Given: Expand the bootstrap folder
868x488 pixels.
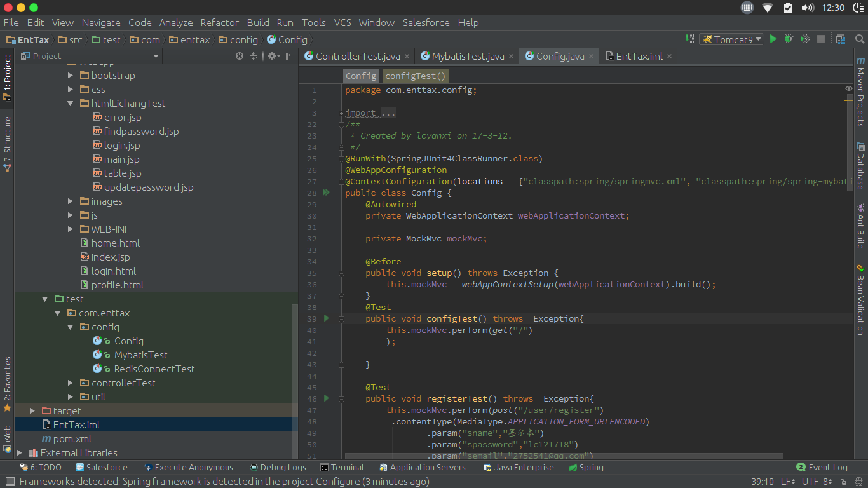Looking at the screenshot, I should pos(71,75).
